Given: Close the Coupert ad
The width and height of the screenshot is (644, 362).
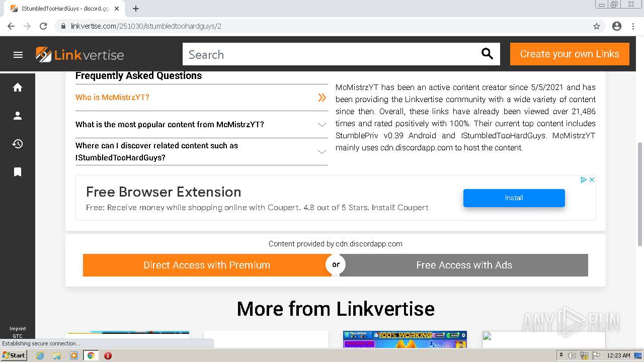Looking at the screenshot, I should click(592, 179).
